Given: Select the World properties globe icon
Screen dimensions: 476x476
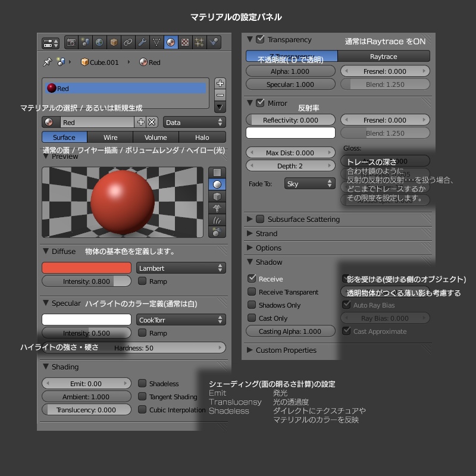Looking at the screenshot, I should (99, 42).
